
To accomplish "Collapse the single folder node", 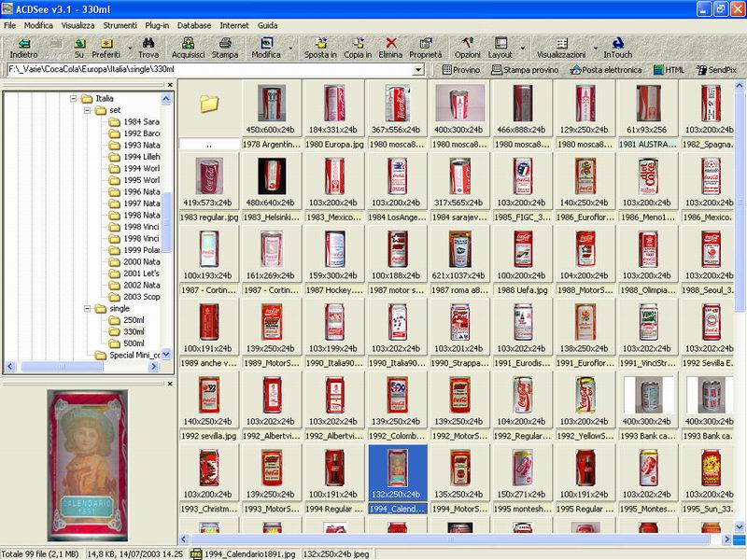I will coord(87,309).
